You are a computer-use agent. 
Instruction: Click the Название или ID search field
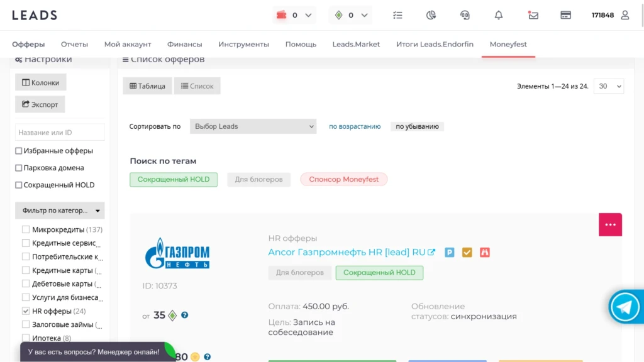pos(60,133)
